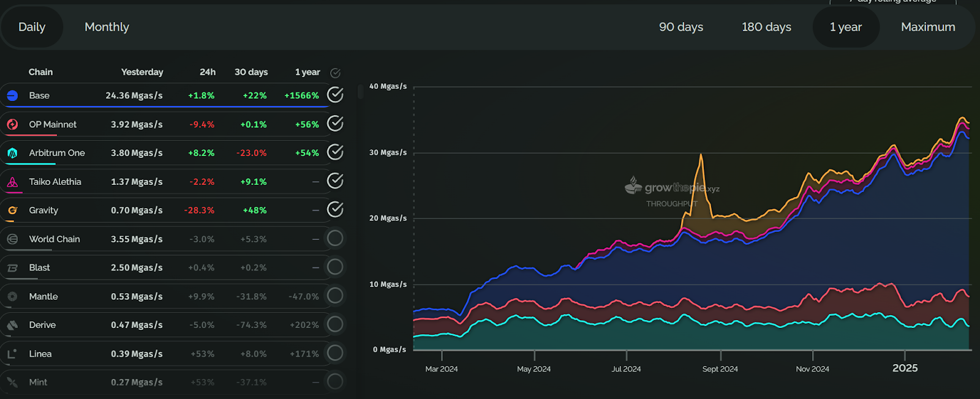Click the Taiko Alethia triangle icon

[x=12, y=182]
